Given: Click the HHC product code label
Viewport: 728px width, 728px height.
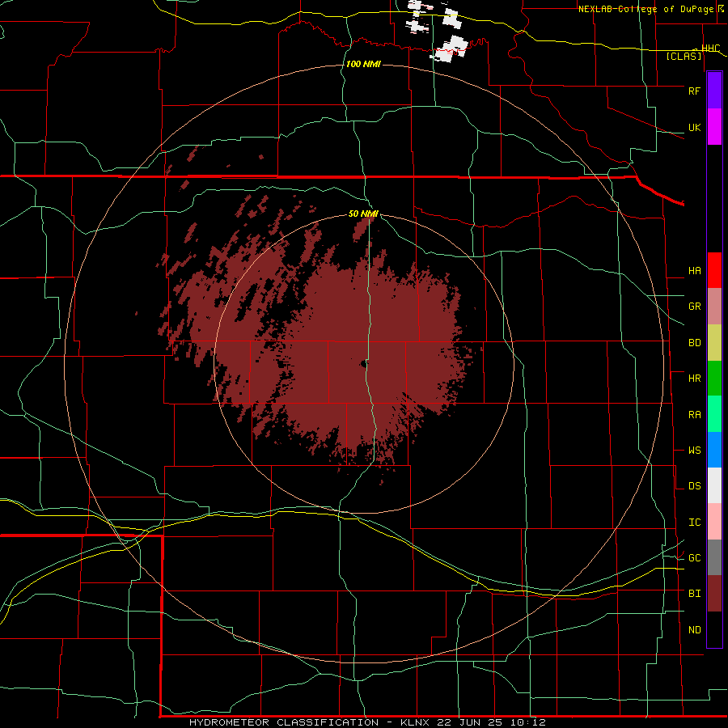Looking at the screenshot, I should coord(710,49).
